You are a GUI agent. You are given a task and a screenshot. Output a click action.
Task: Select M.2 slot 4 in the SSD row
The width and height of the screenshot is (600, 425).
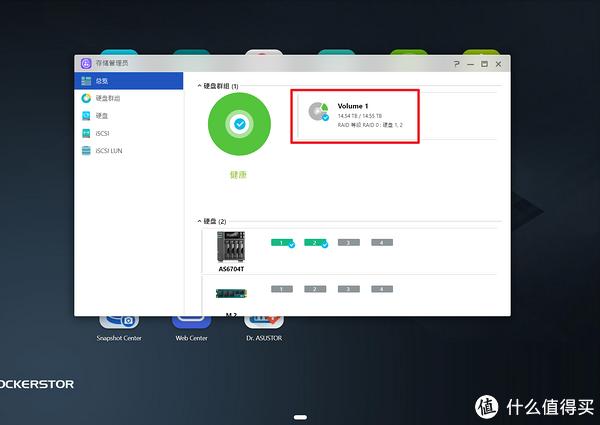(382, 289)
